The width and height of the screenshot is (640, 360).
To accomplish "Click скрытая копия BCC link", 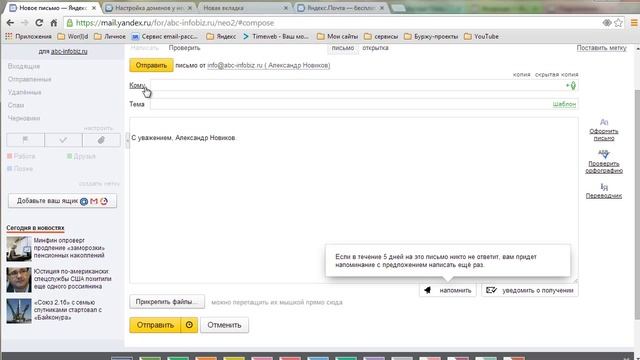I will [x=556, y=74].
